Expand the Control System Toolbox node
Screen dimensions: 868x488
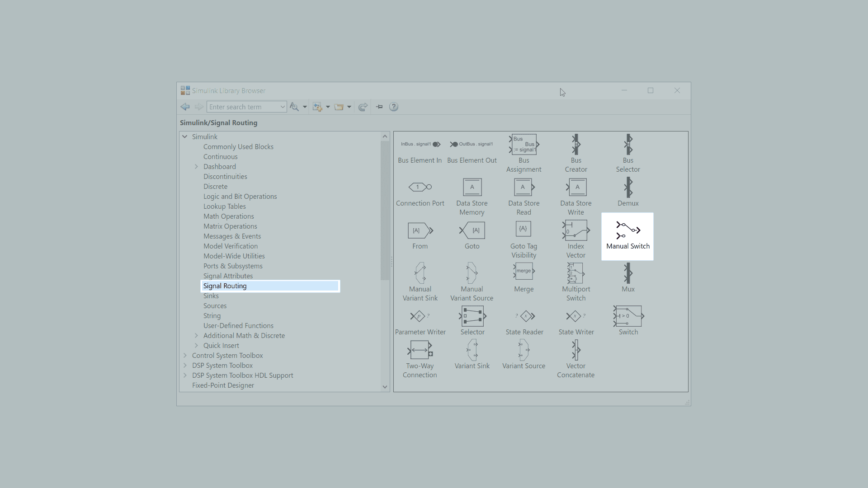[x=185, y=356]
